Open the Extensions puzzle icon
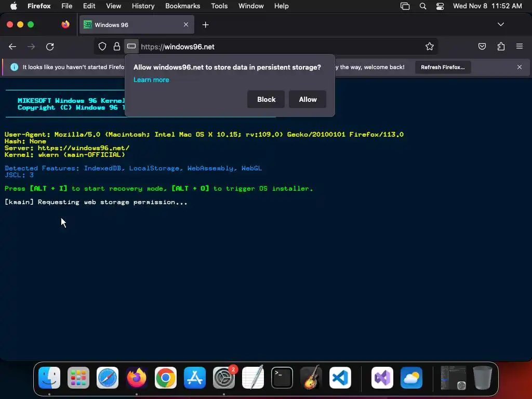 pos(501,47)
